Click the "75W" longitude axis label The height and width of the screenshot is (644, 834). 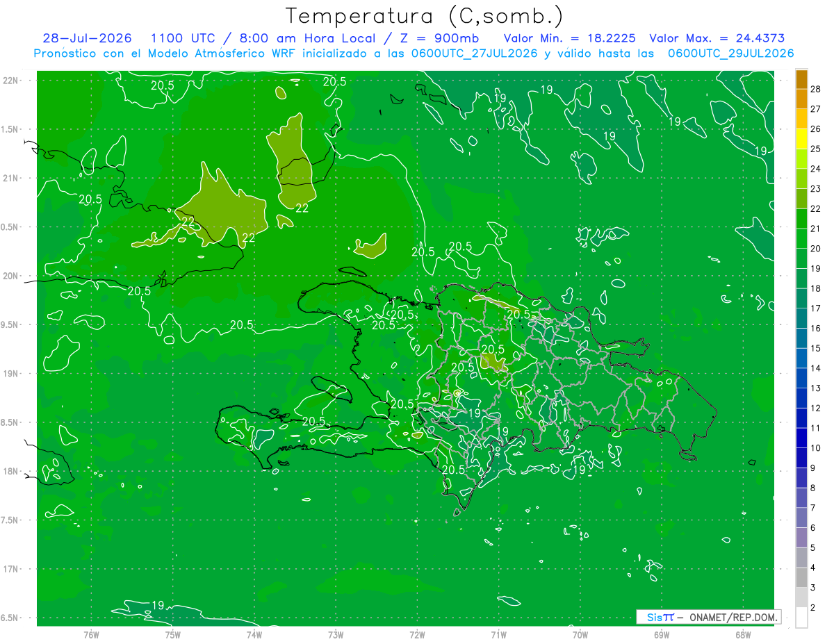click(x=172, y=635)
